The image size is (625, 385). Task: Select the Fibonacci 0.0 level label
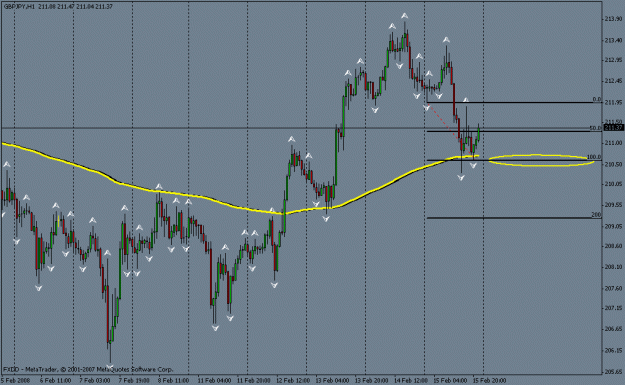point(597,99)
